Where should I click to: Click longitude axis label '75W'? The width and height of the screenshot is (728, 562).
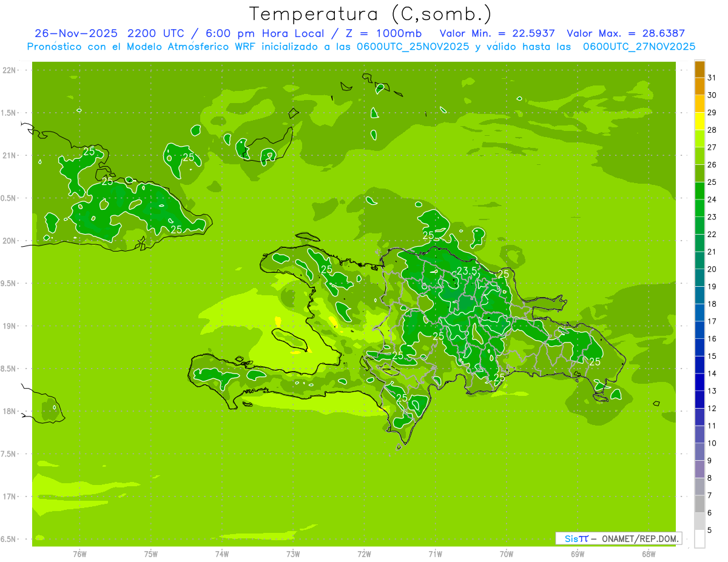(x=151, y=554)
